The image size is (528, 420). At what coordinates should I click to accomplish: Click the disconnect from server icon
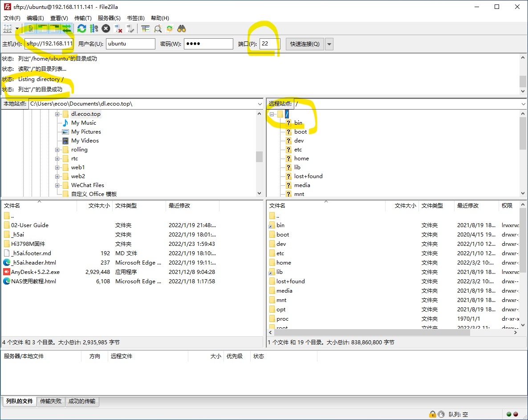click(x=118, y=29)
